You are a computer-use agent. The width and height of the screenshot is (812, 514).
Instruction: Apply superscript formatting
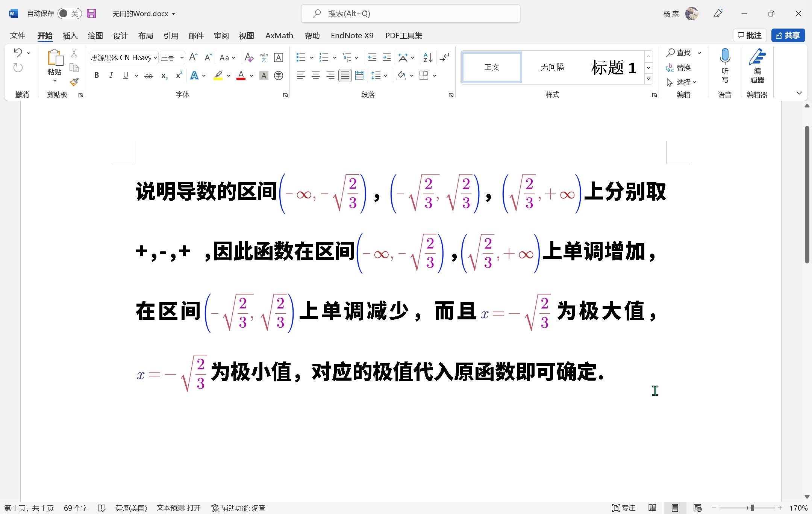[178, 75]
